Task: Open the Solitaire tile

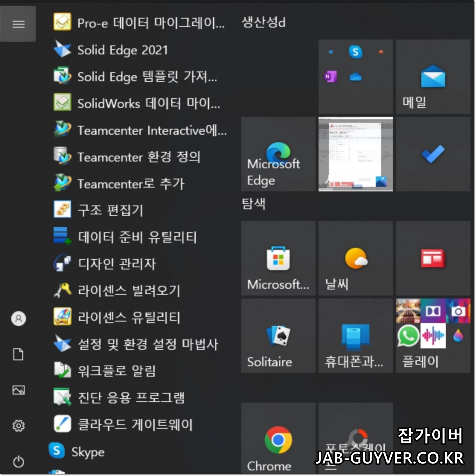Action: pyautogui.click(x=278, y=336)
